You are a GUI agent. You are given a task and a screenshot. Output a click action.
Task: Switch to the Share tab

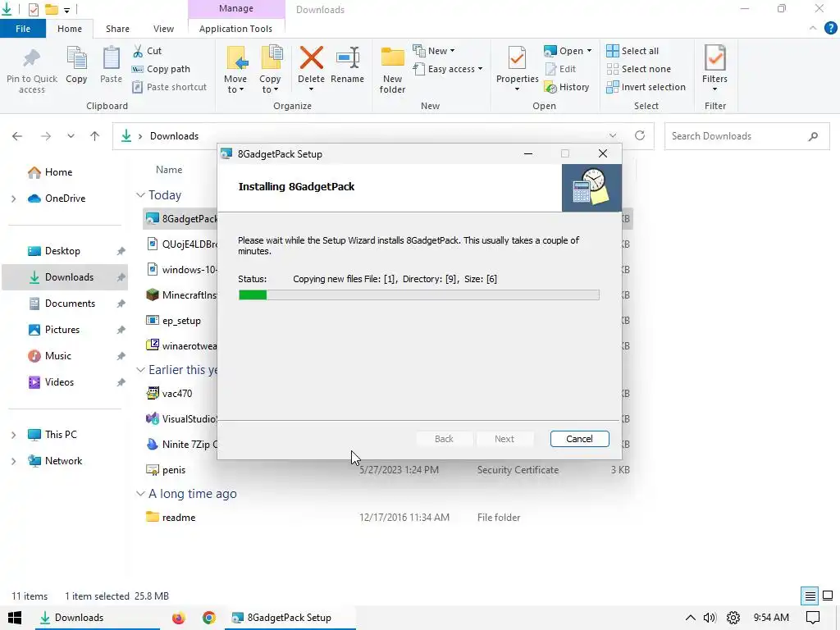(117, 29)
